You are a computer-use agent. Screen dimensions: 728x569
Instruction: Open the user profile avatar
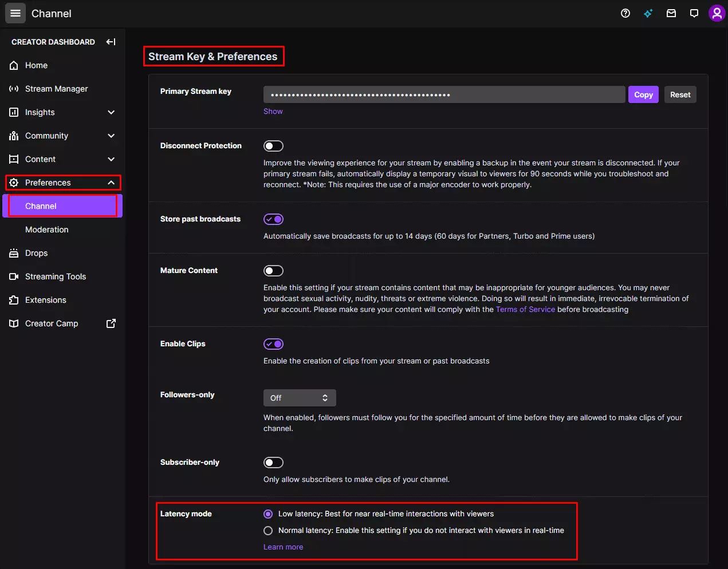pyautogui.click(x=717, y=13)
